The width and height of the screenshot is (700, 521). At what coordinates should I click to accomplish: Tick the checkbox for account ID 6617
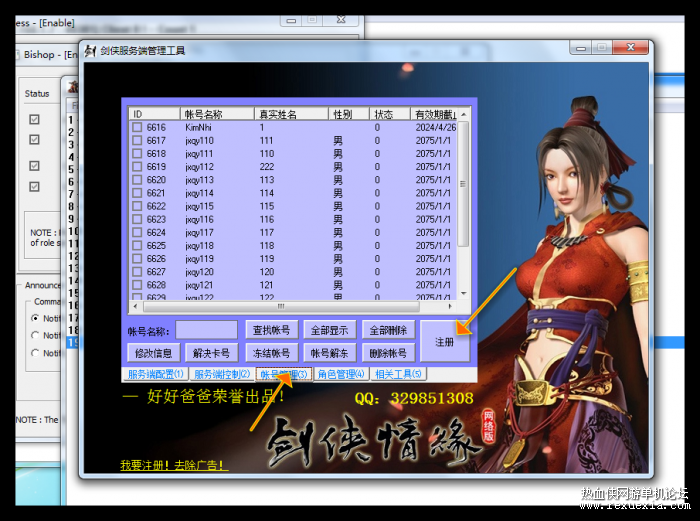[x=137, y=141]
